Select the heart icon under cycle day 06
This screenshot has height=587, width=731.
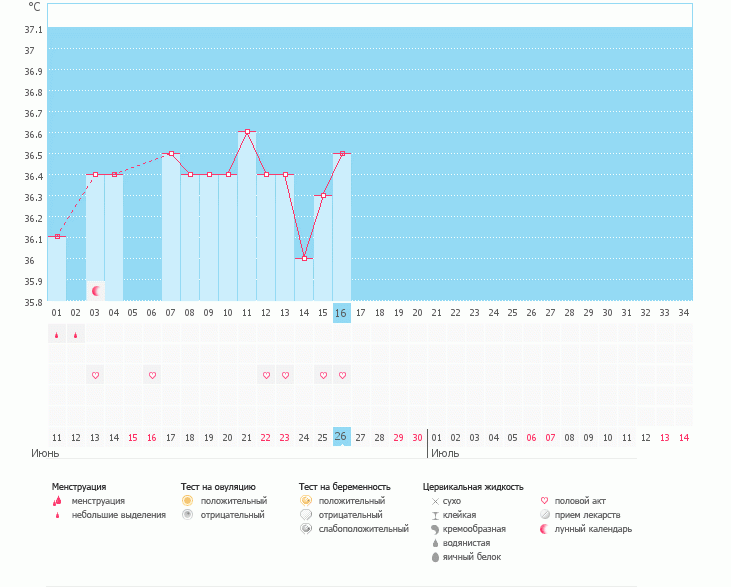(x=152, y=376)
